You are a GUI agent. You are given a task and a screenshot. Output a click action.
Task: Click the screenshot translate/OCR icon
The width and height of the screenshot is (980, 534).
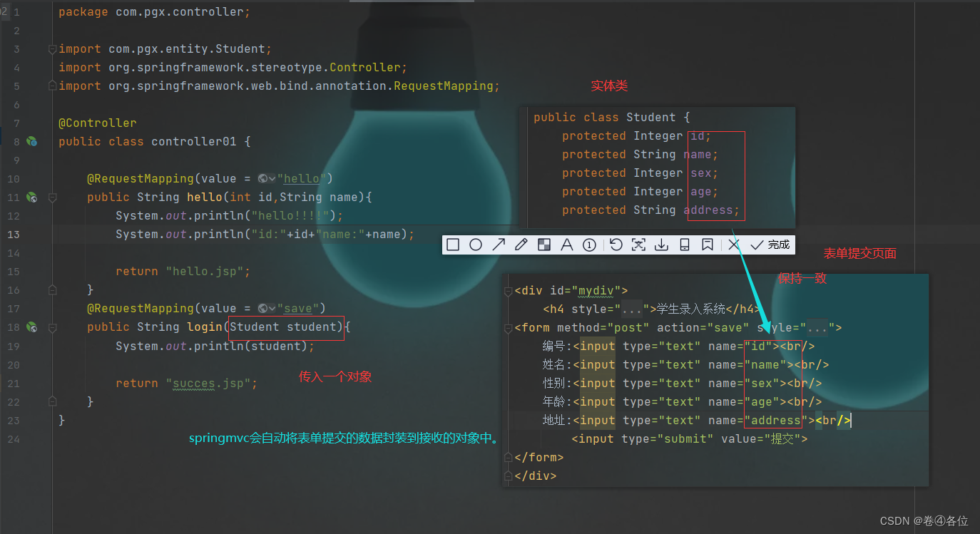point(639,245)
